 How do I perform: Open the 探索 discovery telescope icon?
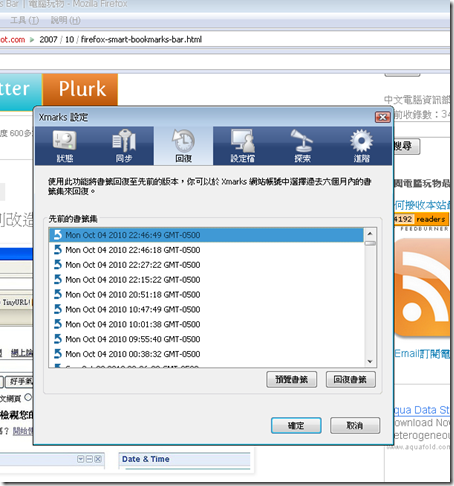coord(302,141)
